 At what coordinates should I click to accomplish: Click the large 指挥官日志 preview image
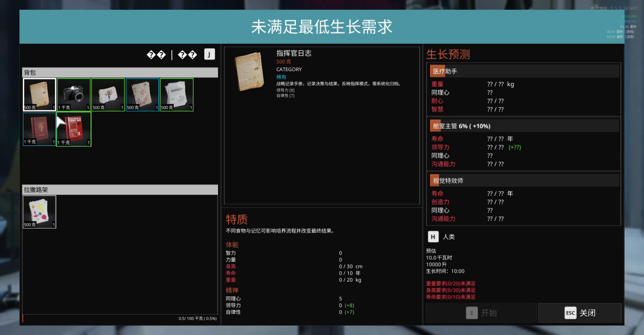point(249,71)
